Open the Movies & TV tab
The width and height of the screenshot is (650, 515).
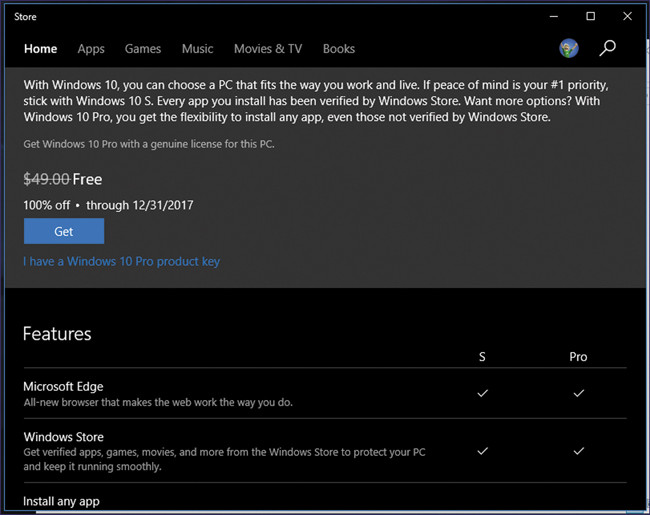[x=268, y=49]
